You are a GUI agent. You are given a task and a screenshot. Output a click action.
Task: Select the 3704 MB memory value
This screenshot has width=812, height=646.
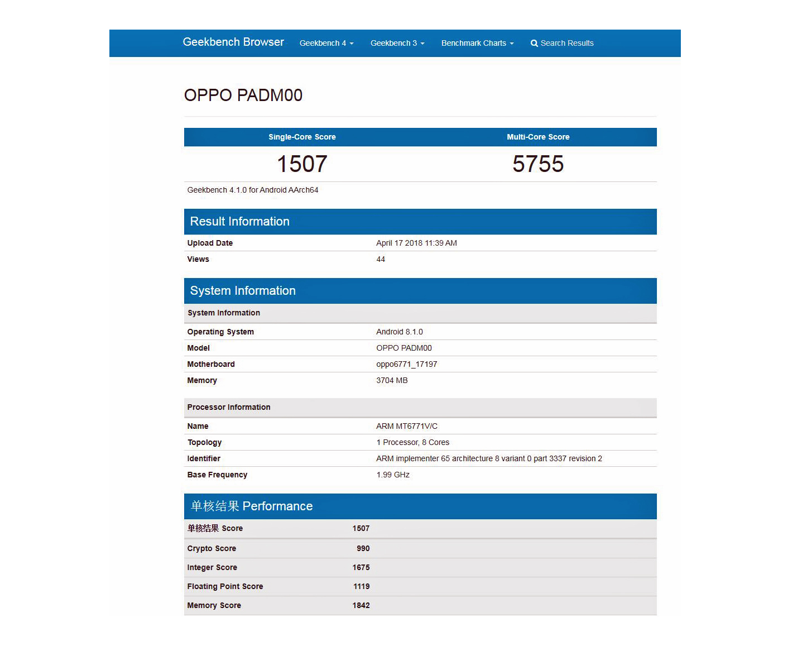pos(392,381)
